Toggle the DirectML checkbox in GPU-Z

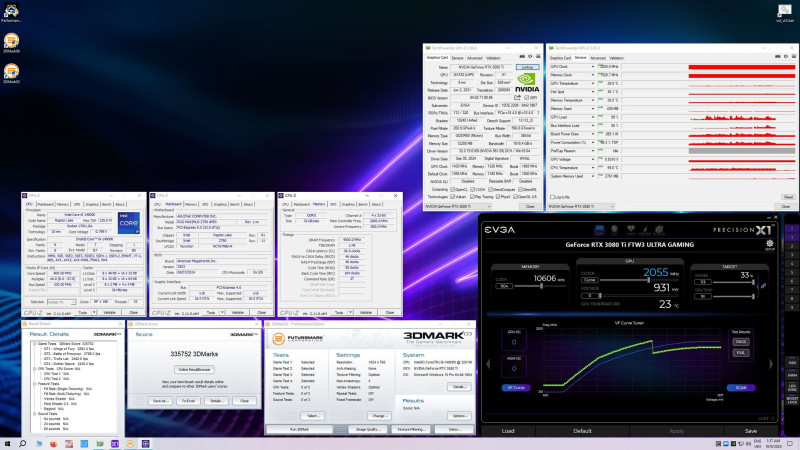pyautogui.click(x=520, y=189)
